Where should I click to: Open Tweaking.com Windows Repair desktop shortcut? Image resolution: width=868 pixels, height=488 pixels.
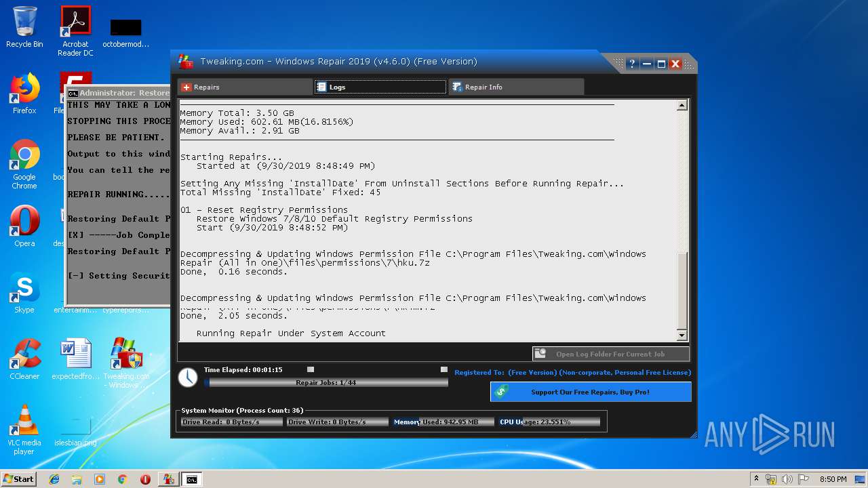pyautogui.click(x=126, y=363)
